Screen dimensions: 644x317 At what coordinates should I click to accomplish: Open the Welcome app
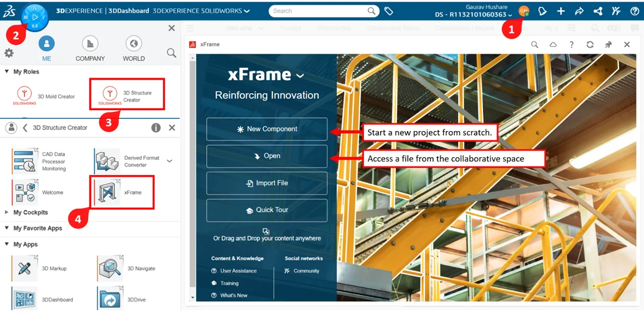point(38,193)
